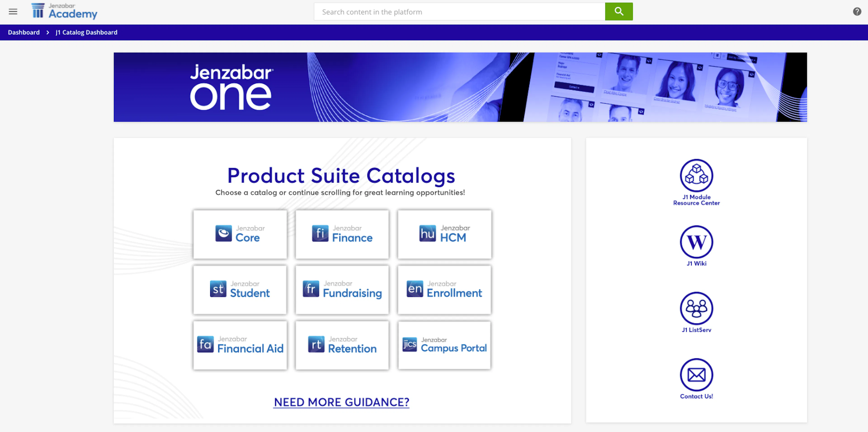This screenshot has width=868, height=432.
Task: Click the green search magnifier button
Action: point(619,12)
